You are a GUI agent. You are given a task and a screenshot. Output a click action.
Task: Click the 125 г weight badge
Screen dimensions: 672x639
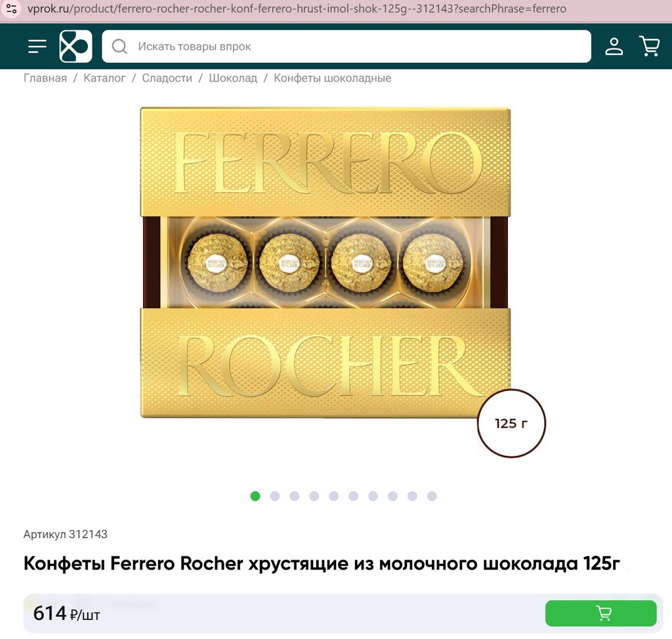tap(511, 423)
